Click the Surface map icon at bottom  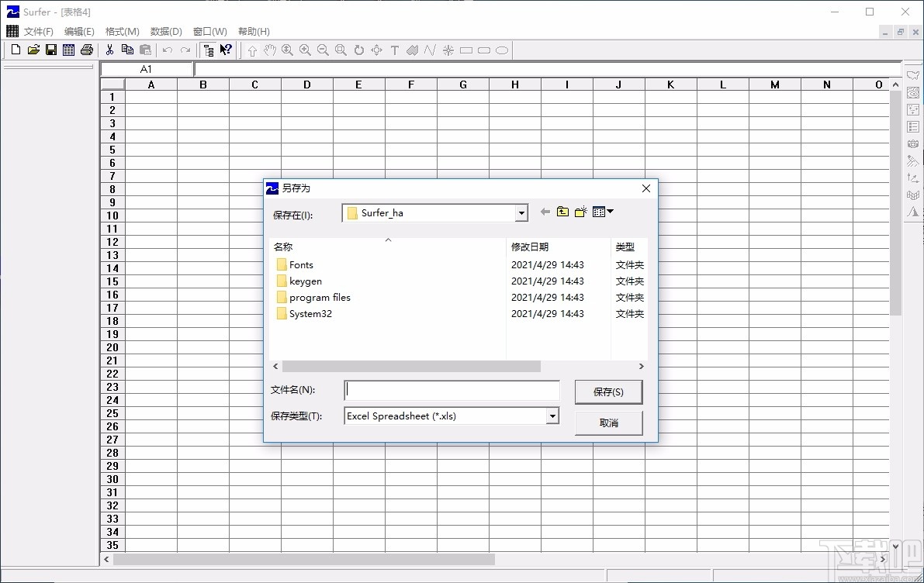(x=913, y=212)
